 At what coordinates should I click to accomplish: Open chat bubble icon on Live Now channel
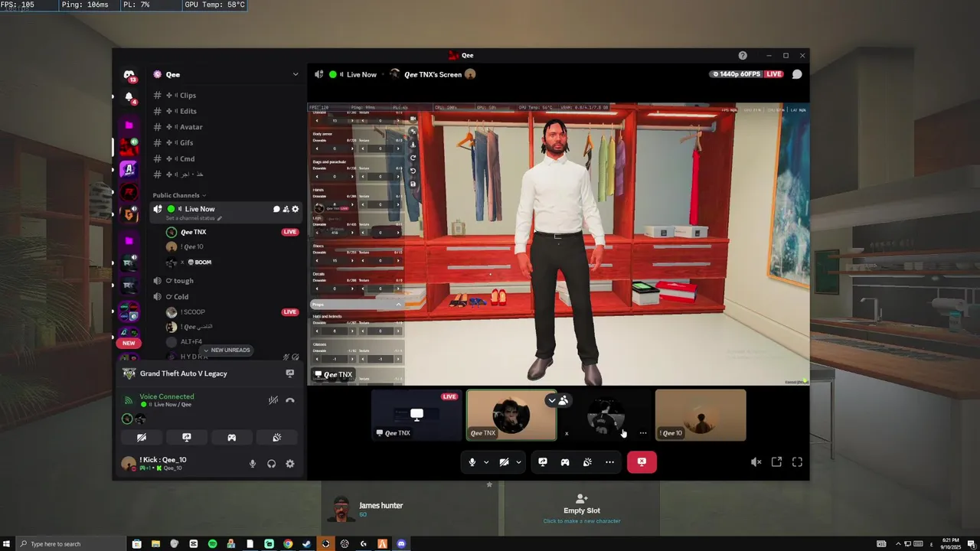[276, 209]
